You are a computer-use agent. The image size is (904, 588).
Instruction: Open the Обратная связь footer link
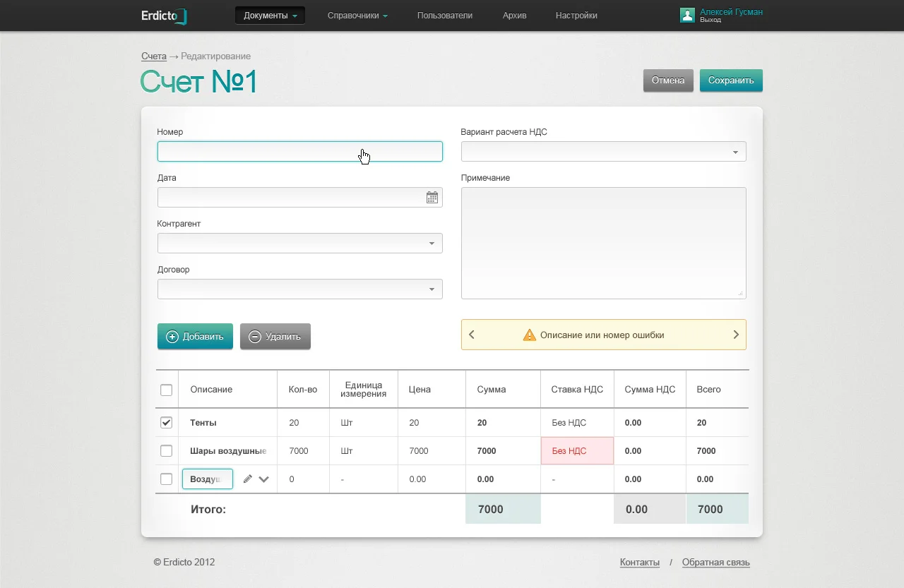tap(716, 563)
